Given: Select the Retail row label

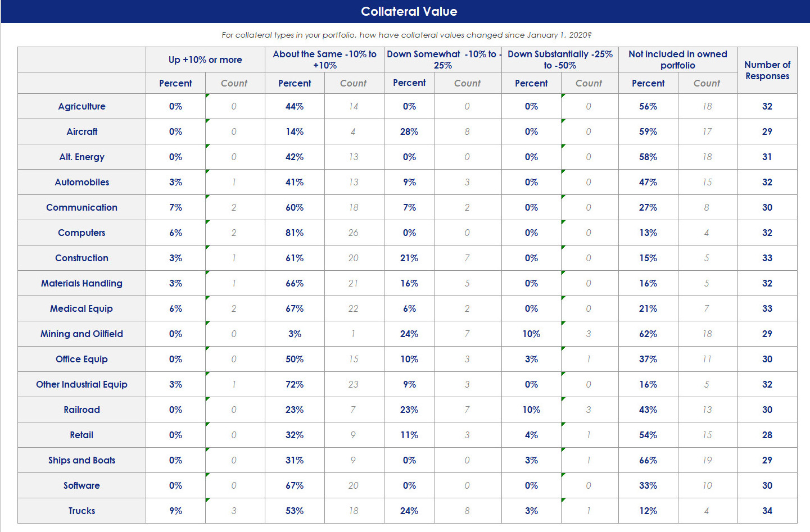Looking at the screenshot, I should pos(82,435).
